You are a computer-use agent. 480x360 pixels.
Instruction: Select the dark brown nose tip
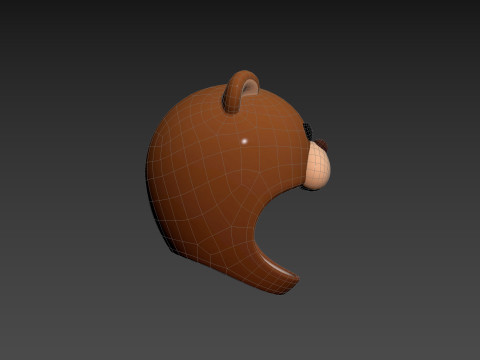pos(323,144)
